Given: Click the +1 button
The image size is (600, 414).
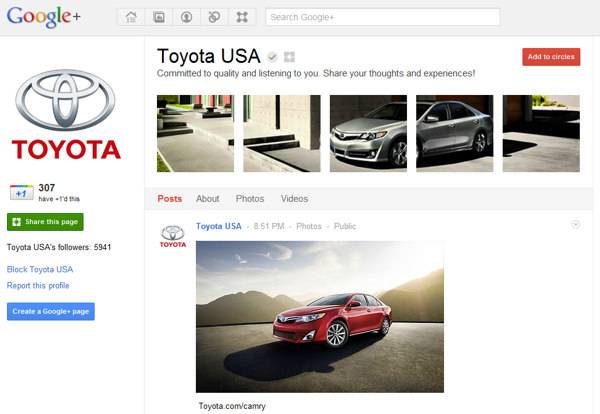Looking at the screenshot, I should point(21,192).
